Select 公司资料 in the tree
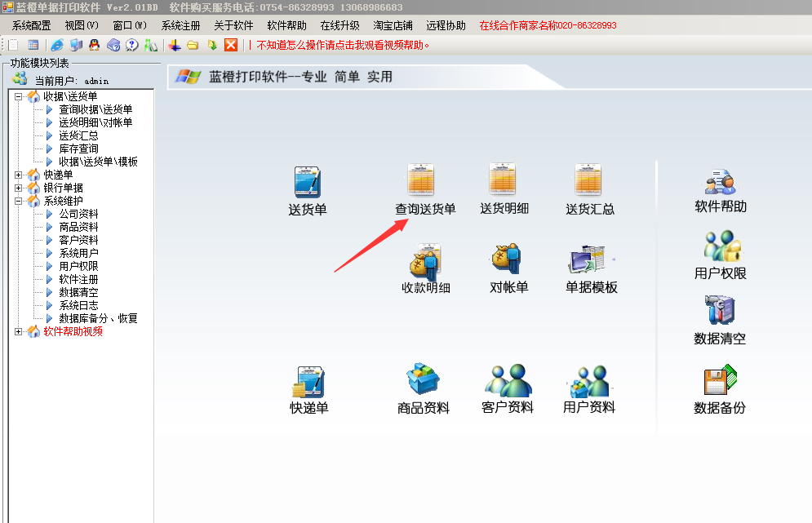Screen dimensions: 812x523 coord(78,214)
